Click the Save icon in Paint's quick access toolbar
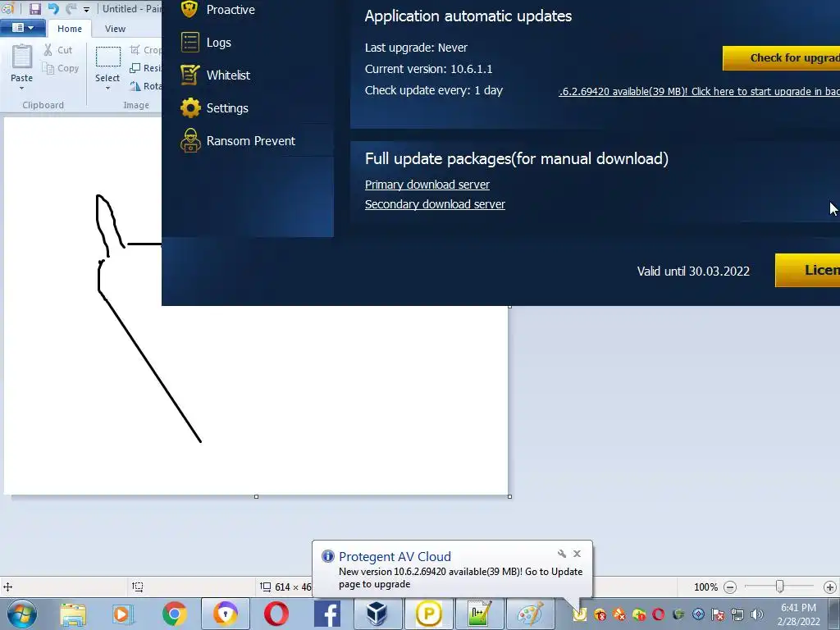Viewport: 840px width, 630px height. pyautogui.click(x=34, y=8)
